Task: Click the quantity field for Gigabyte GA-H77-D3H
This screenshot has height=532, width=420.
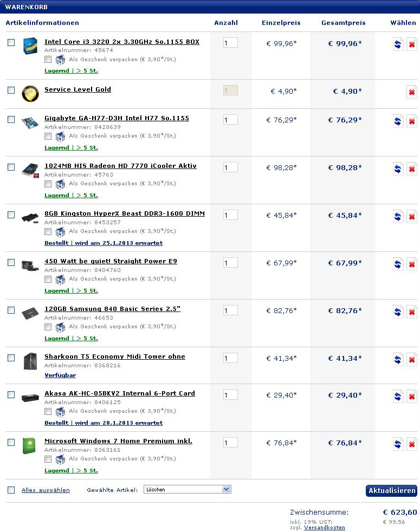Action: [x=230, y=120]
